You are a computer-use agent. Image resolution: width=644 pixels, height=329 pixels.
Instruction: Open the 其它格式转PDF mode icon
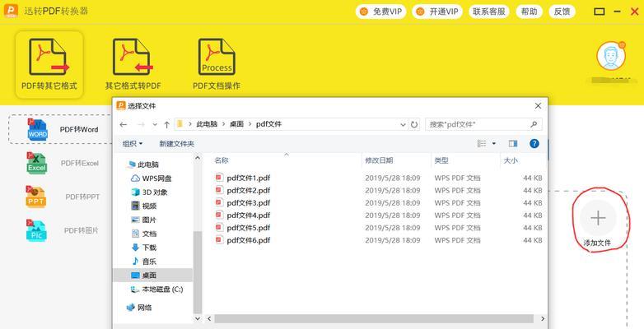(133, 57)
